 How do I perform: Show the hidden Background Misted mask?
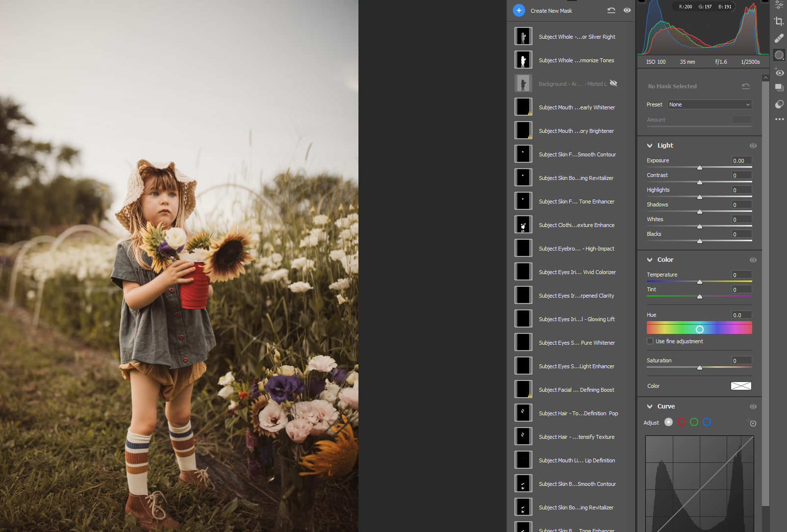[x=613, y=83]
